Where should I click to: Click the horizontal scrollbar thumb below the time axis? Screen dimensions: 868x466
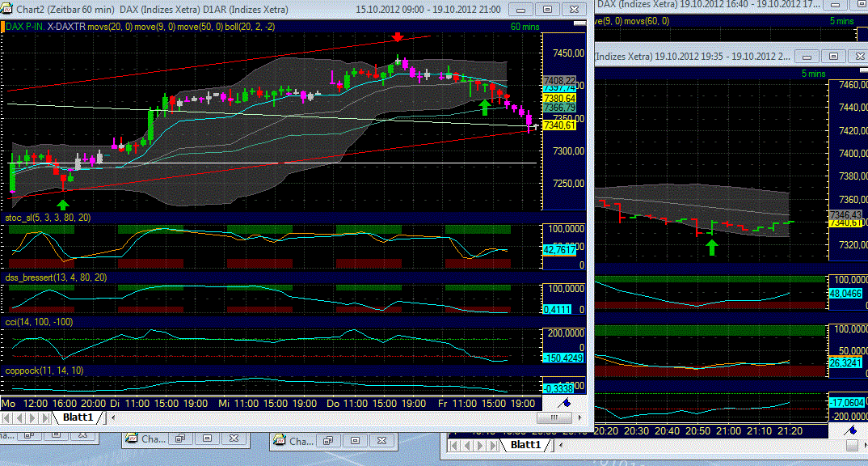click(555, 417)
